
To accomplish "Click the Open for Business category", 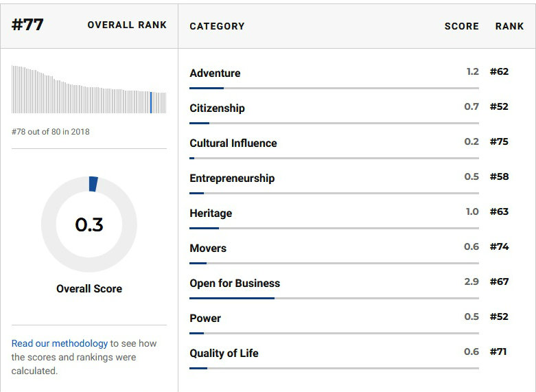I will (x=235, y=284).
